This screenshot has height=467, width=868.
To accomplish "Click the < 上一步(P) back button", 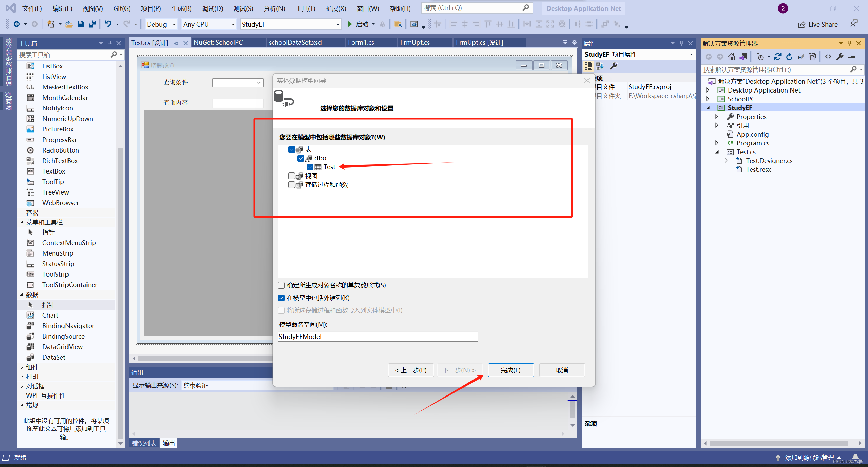I will click(x=411, y=370).
